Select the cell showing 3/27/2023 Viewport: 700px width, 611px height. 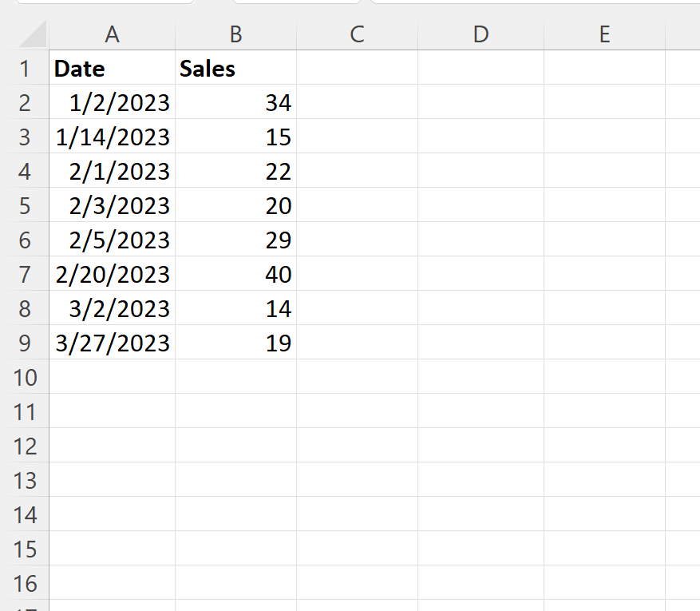coord(112,343)
